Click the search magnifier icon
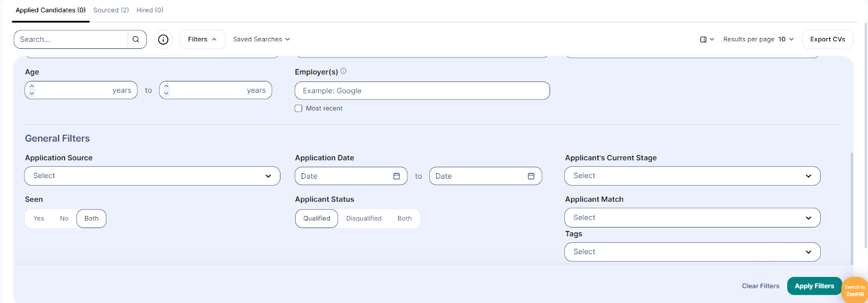The width and height of the screenshot is (868, 303). click(136, 39)
